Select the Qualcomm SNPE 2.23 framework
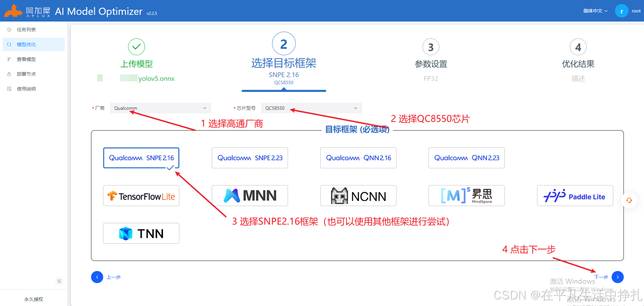Image resolution: width=644 pixels, height=306 pixels. [x=250, y=158]
